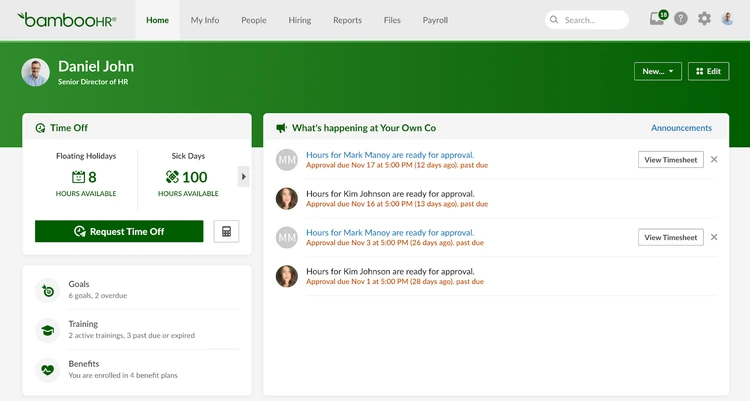This screenshot has height=401, width=750.
Task: Click the Training graduation cap icon
Action: click(48, 330)
